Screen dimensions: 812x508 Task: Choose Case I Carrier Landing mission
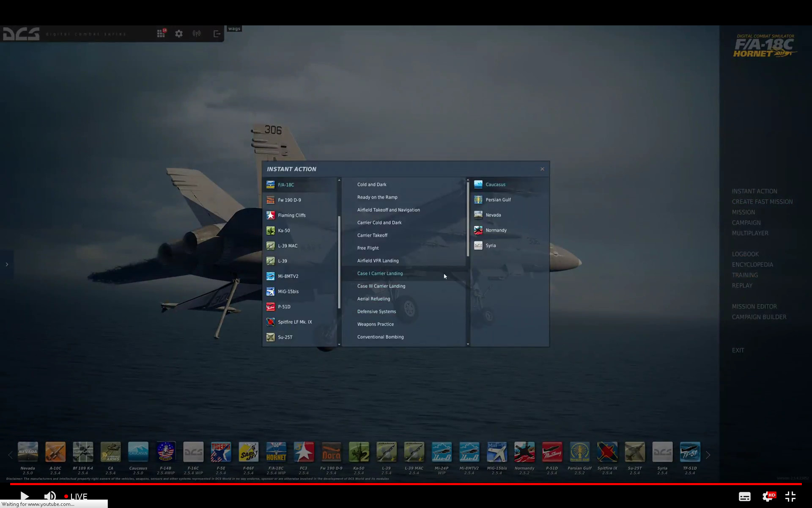click(x=380, y=273)
